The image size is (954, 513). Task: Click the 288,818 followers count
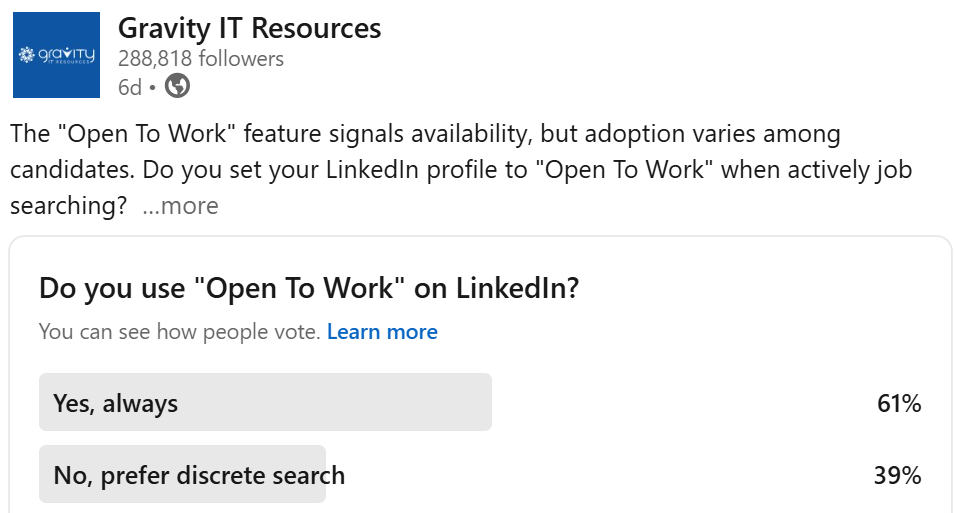tap(200, 59)
